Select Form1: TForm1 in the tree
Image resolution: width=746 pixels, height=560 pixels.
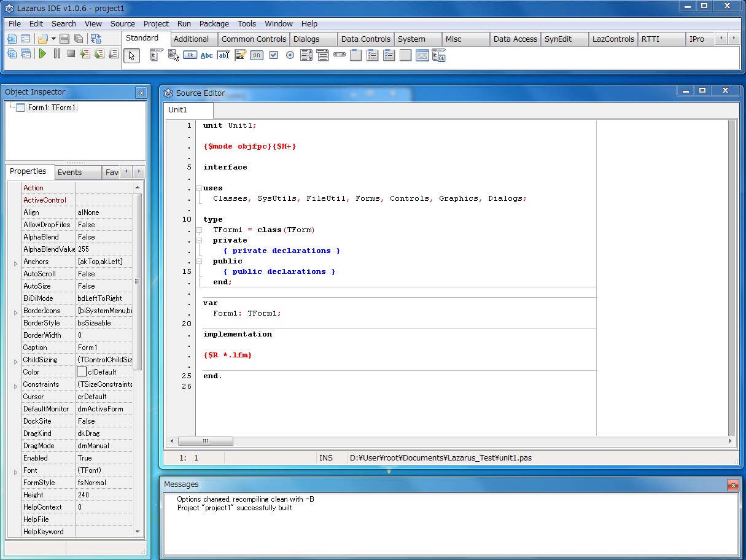coord(52,107)
